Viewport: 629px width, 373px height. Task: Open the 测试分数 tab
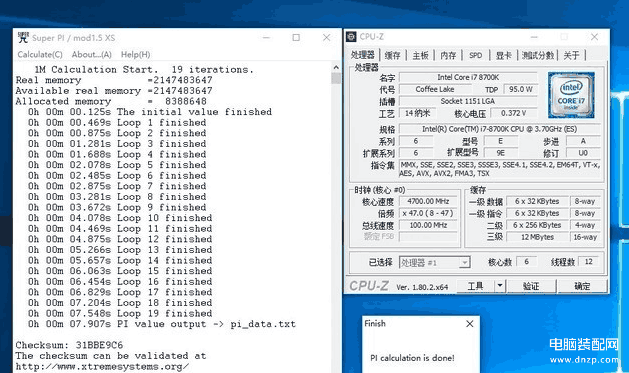point(538,55)
